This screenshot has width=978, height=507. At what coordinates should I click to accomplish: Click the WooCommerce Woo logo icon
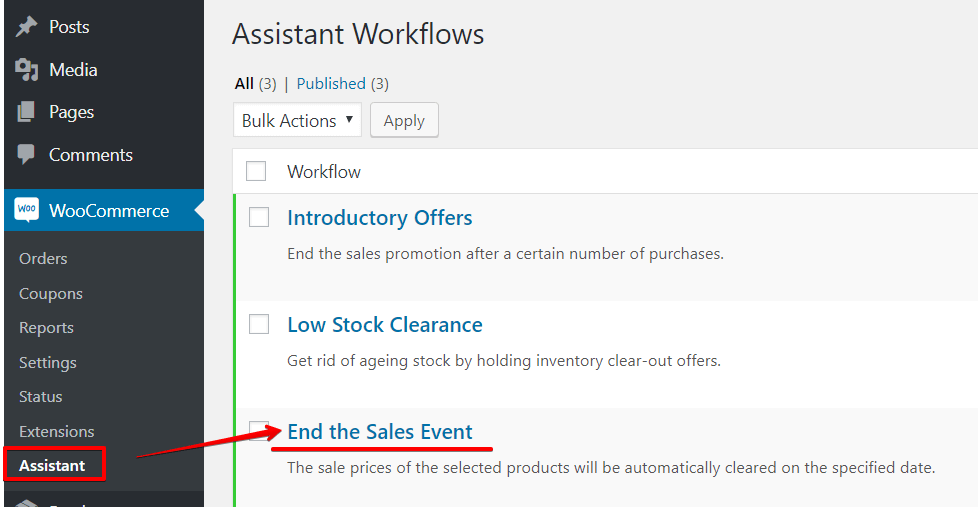tap(27, 210)
